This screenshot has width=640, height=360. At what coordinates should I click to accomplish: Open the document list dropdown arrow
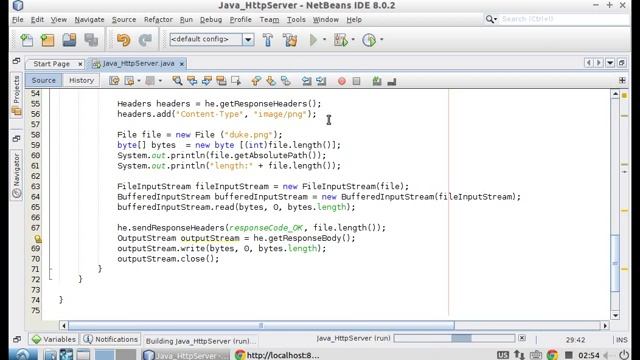[x=610, y=63]
